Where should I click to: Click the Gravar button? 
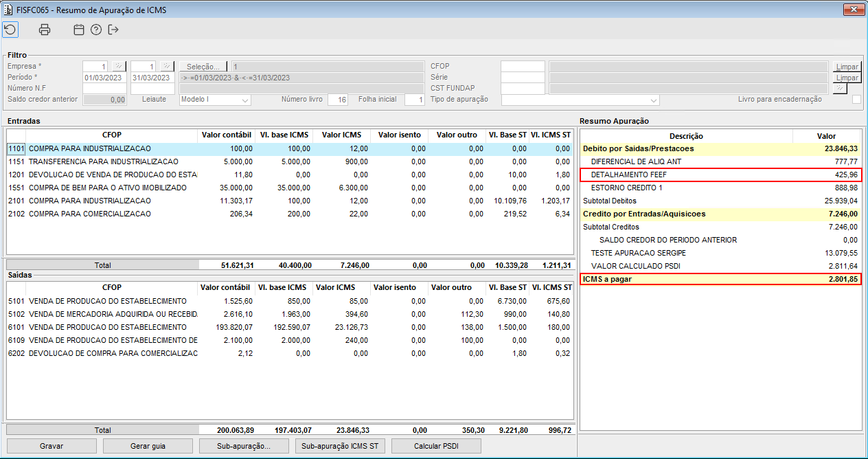[x=52, y=446]
